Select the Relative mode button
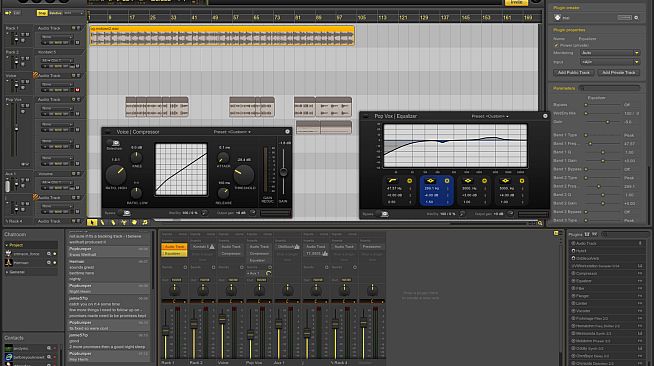This screenshot has height=366, width=654. (55, 13)
